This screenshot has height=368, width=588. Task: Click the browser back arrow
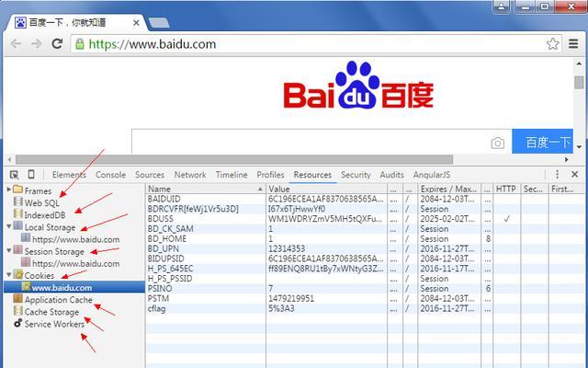click(x=16, y=44)
